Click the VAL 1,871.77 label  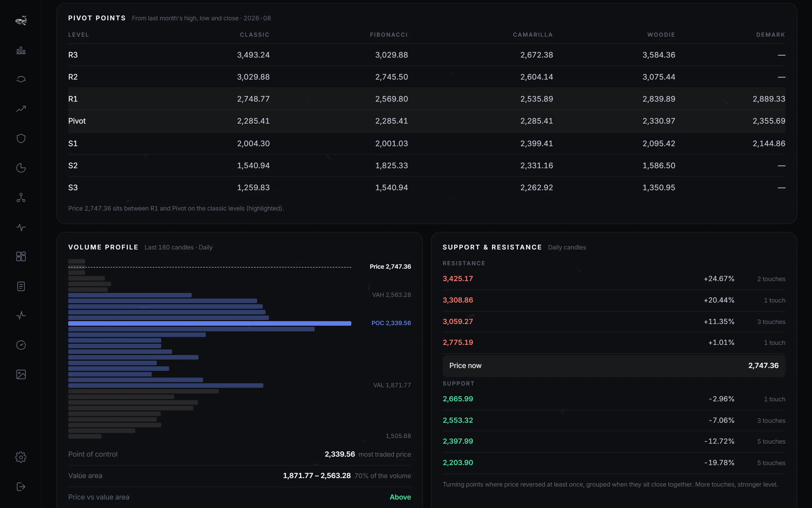pyautogui.click(x=392, y=385)
